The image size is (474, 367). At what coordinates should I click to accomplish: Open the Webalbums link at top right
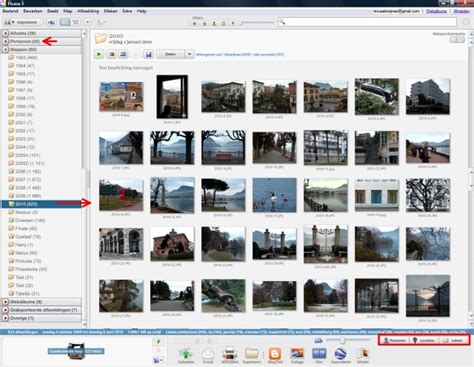436,11
